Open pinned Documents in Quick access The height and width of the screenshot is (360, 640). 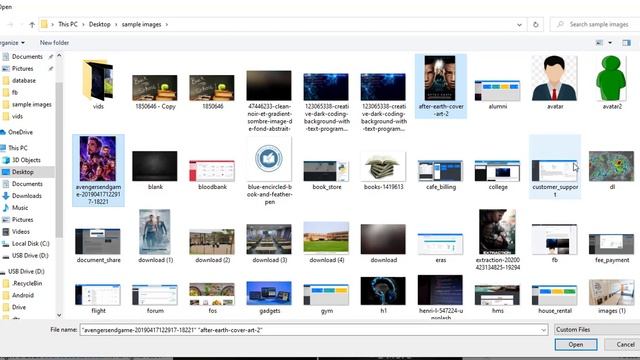tap(27, 56)
